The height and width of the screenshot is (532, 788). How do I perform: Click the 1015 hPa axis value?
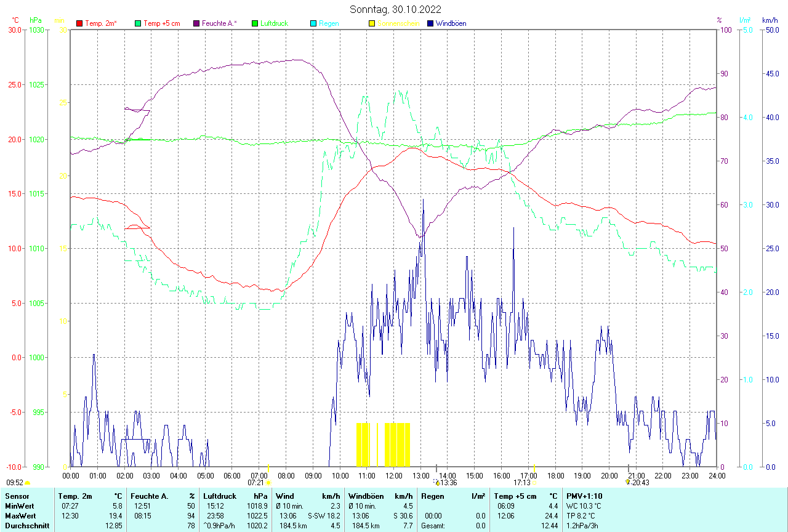point(37,194)
